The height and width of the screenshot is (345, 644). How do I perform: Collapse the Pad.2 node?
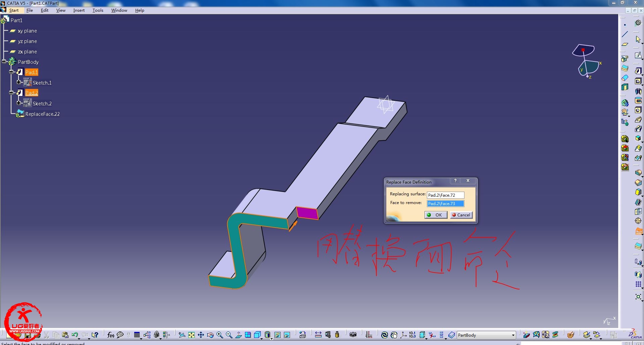[x=11, y=92]
